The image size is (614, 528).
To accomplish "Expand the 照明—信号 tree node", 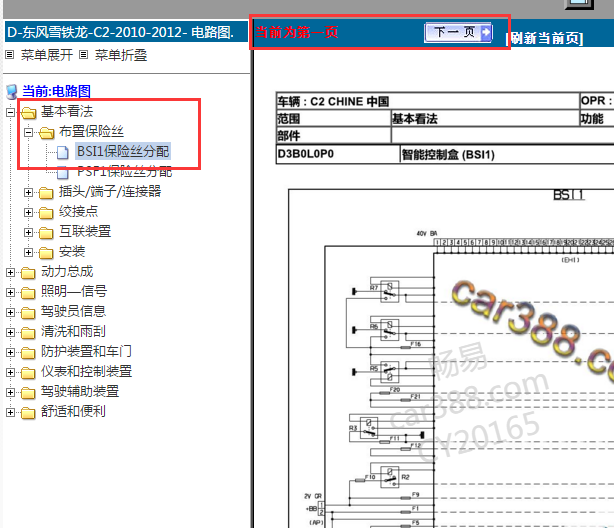I will pyautogui.click(x=11, y=292).
